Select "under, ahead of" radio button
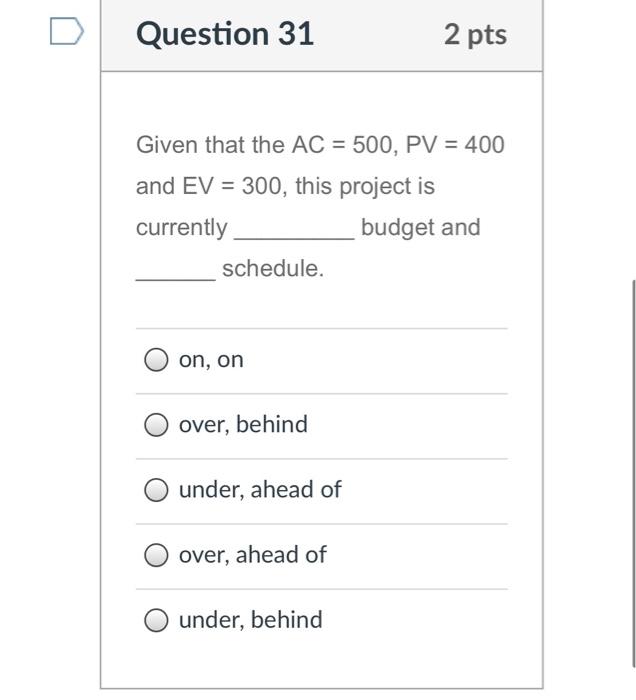636x700 pixels. click(x=156, y=490)
